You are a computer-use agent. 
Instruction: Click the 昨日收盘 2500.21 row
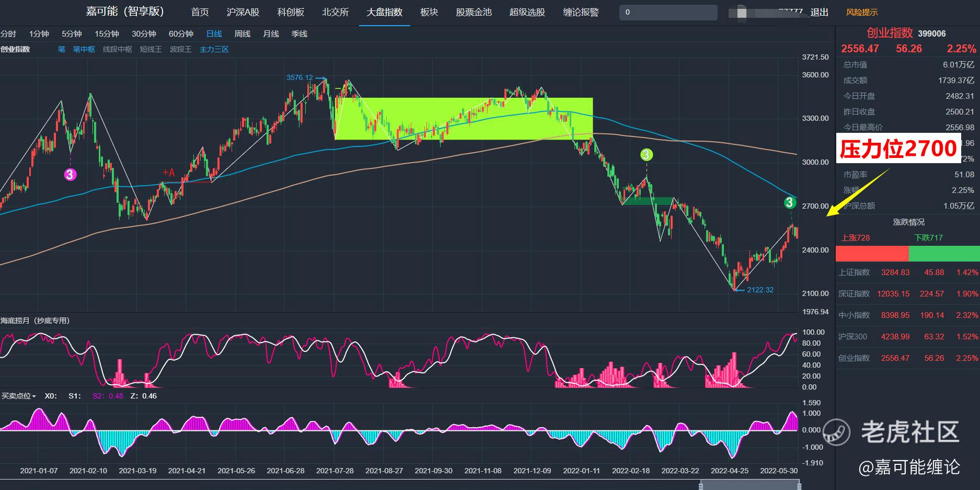pyautogui.click(x=908, y=112)
